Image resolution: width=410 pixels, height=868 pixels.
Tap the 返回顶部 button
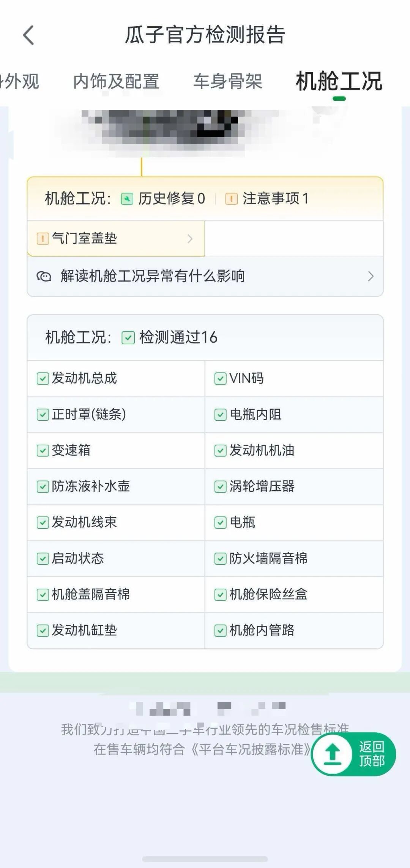click(353, 754)
